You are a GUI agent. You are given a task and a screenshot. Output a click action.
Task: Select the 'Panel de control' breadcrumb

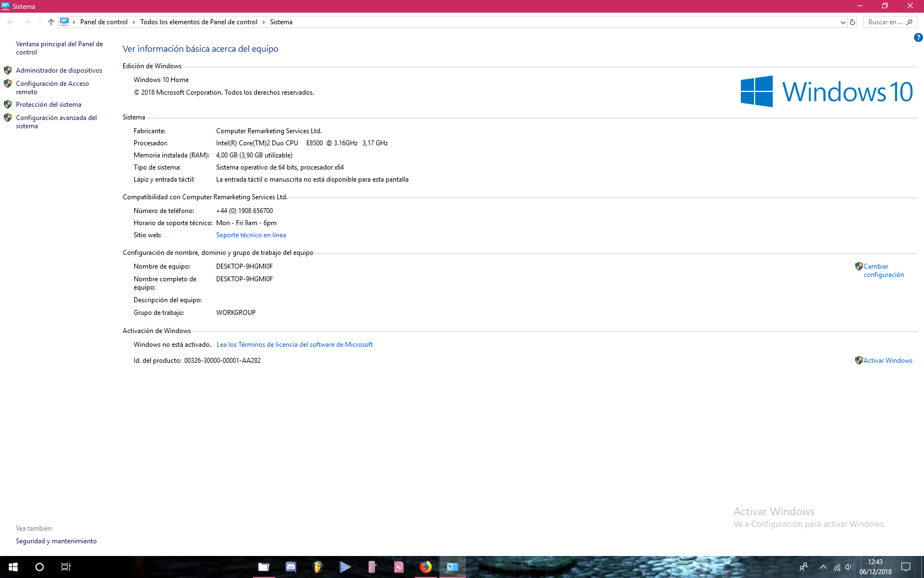[x=103, y=22]
